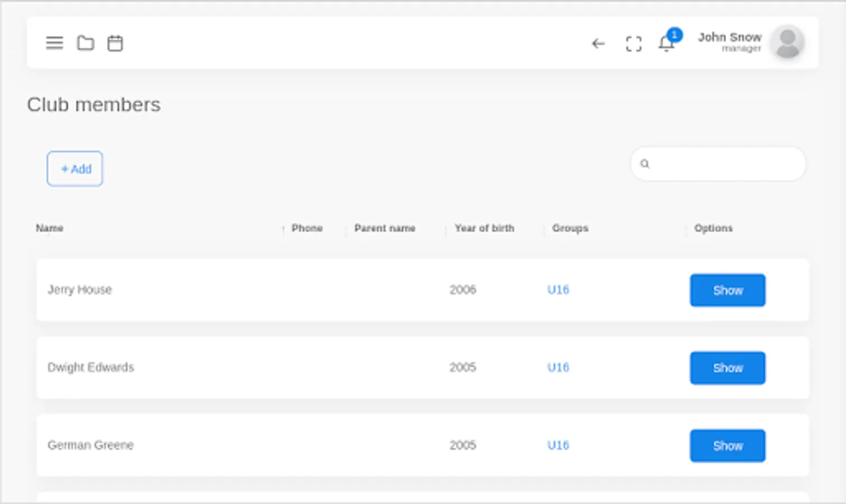Click John Snow's profile avatar
This screenshot has width=846, height=504.
click(787, 43)
